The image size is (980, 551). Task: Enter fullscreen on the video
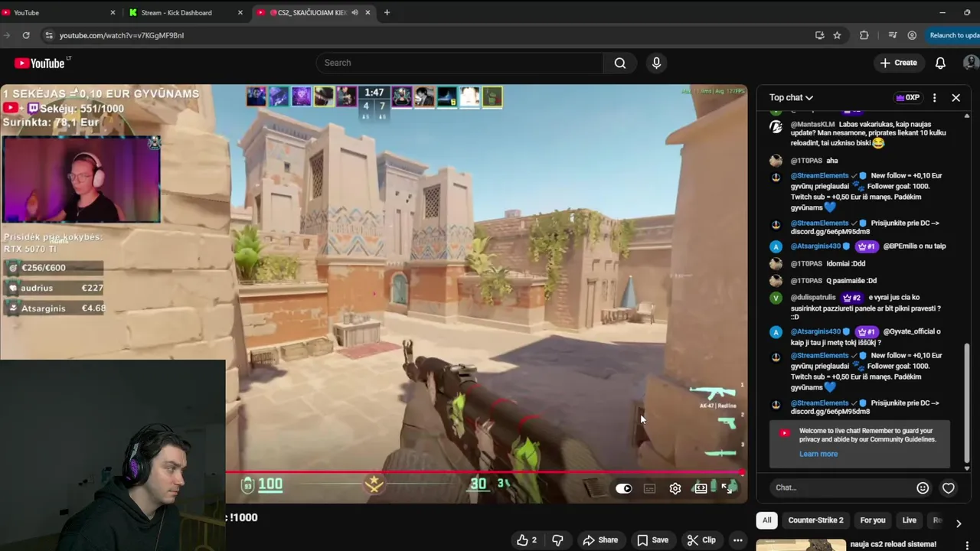(x=727, y=488)
